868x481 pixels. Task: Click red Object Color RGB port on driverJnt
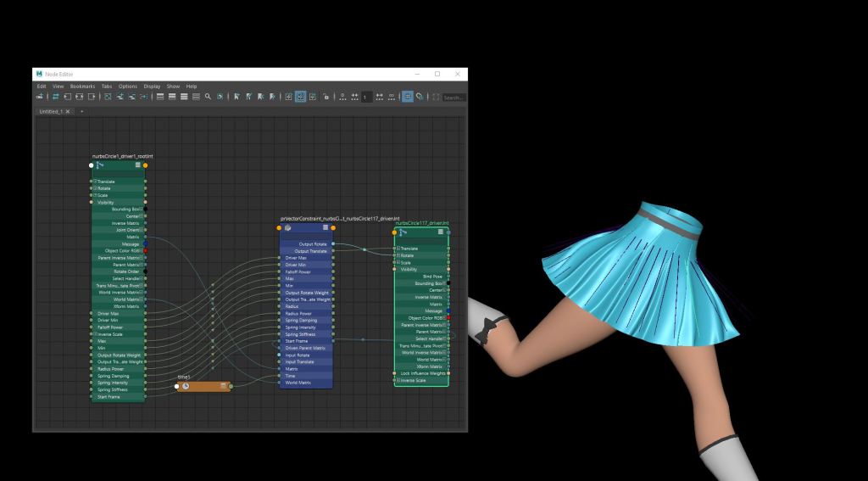(448, 318)
